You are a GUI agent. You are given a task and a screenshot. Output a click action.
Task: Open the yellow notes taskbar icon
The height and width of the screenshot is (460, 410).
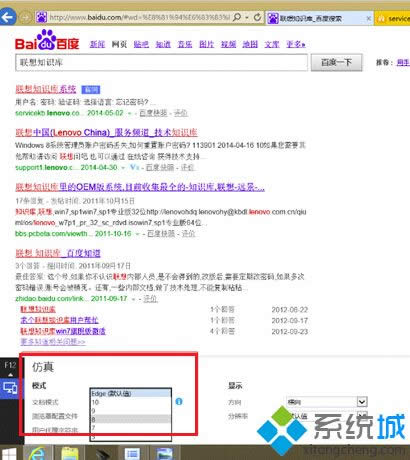[x=70, y=454]
